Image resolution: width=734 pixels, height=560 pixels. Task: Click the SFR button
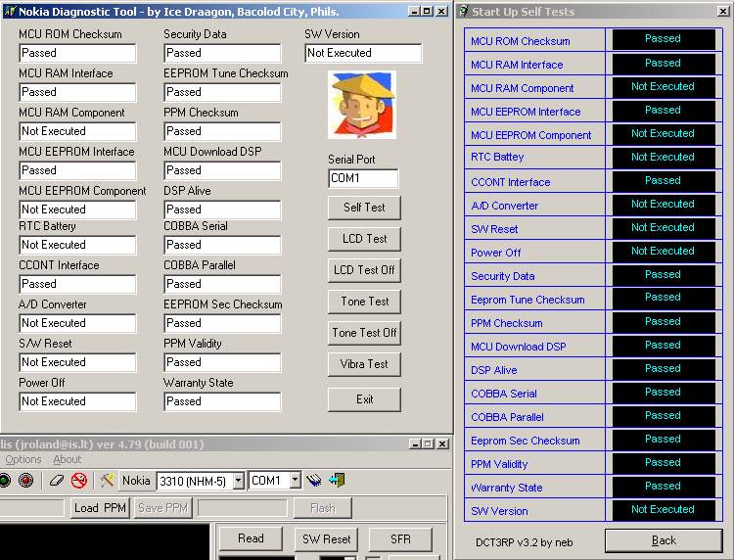[x=400, y=538]
